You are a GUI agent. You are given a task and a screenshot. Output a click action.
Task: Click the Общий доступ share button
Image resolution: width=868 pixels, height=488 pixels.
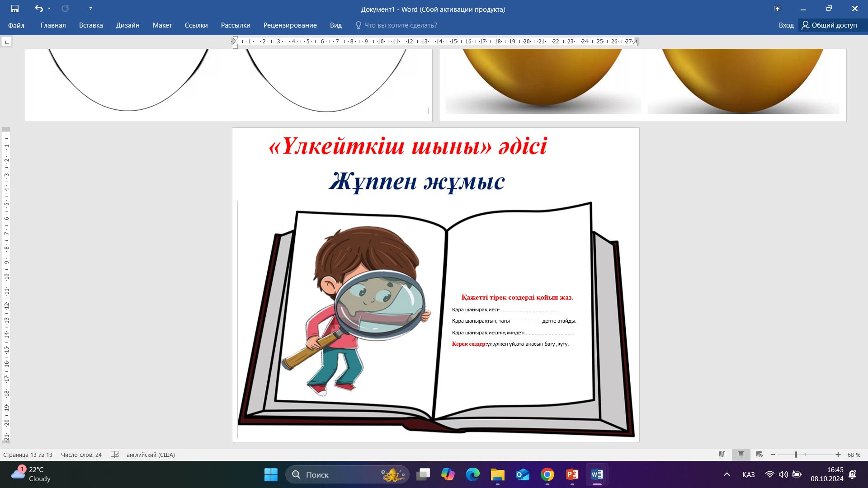[830, 25]
